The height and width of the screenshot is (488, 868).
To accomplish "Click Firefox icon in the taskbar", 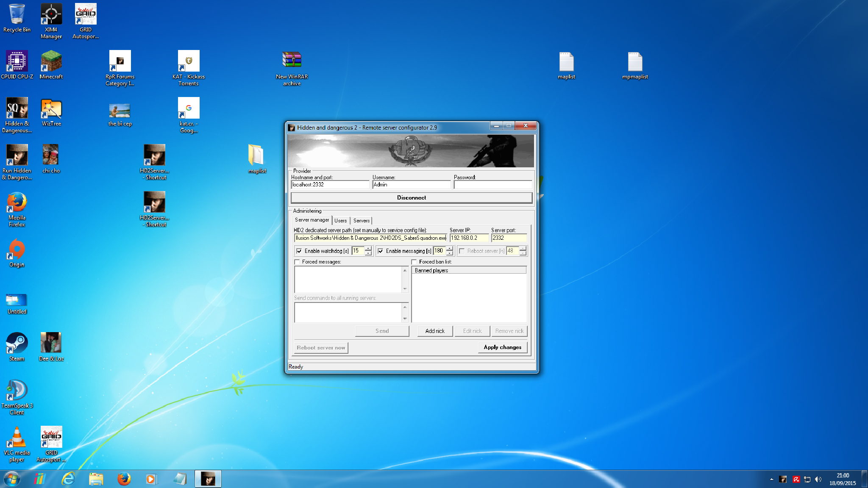I will pos(124,479).
